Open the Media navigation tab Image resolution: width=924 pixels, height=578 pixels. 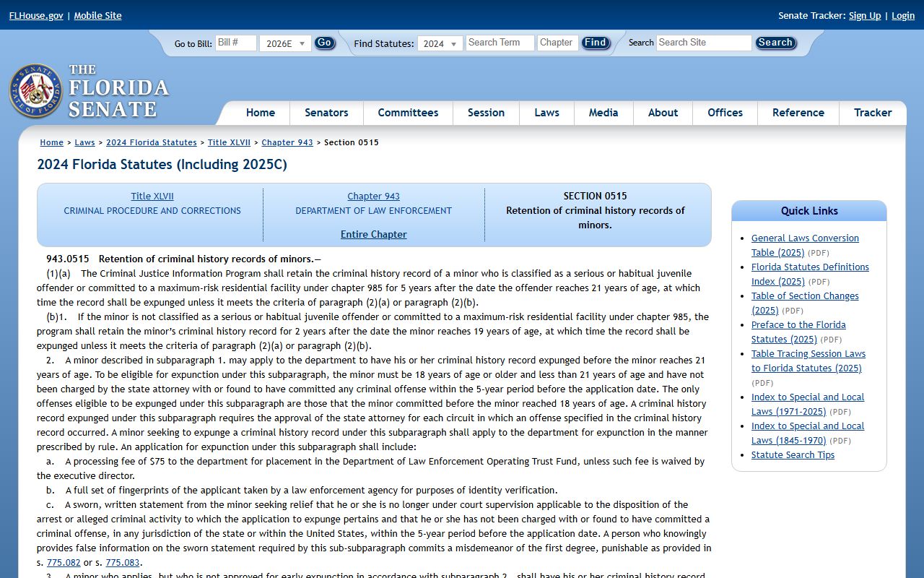point(603,113)
